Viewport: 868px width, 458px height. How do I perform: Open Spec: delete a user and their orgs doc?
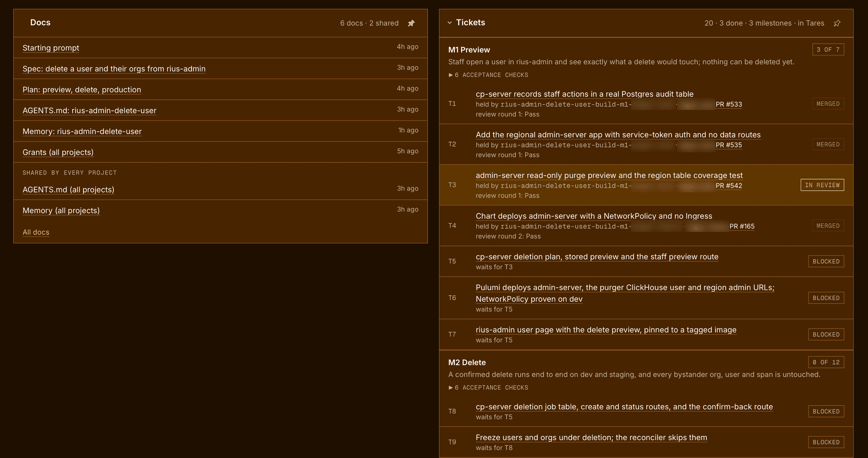tap(114, 69)
